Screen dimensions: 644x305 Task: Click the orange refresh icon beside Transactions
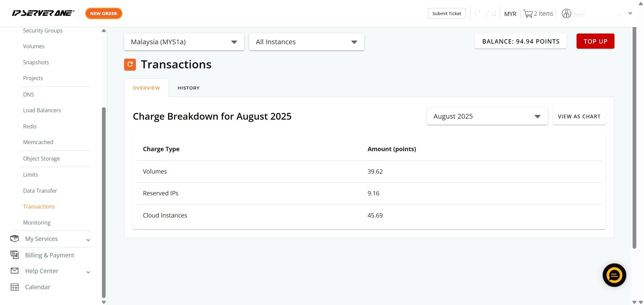point(130,64)
